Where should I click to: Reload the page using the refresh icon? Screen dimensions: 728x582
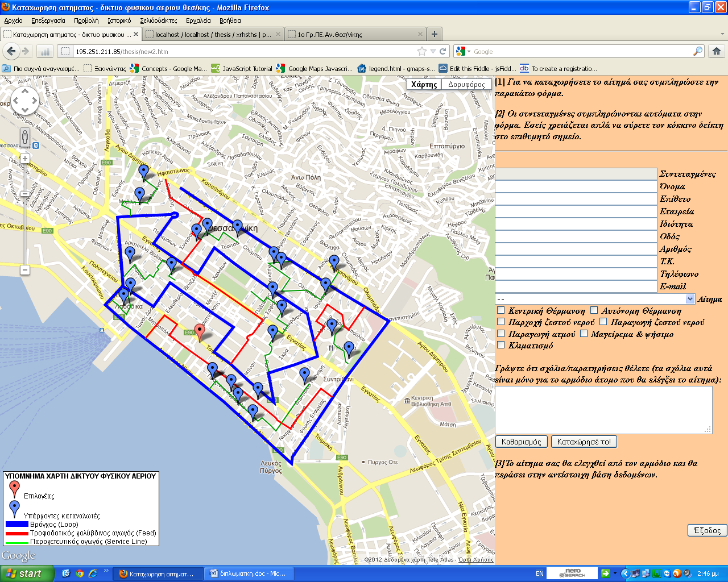click(443, 51)
